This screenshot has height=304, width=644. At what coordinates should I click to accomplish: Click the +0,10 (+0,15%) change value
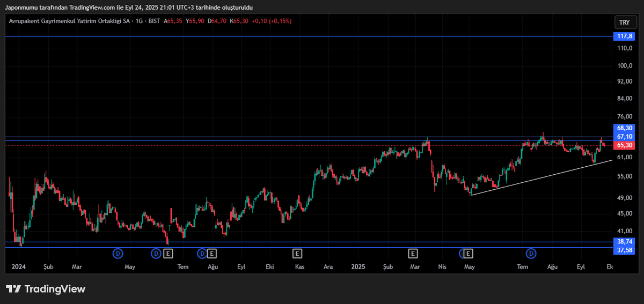[272, 21]
